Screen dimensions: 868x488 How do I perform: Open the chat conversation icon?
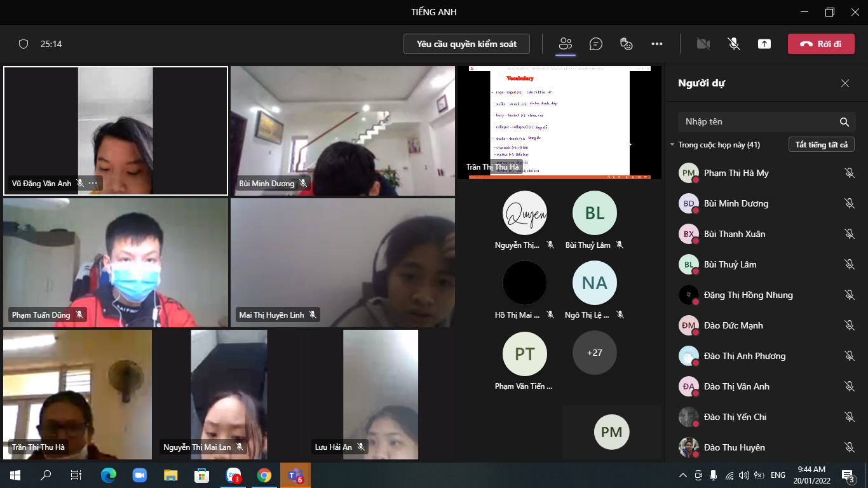[x=595, y=44]
